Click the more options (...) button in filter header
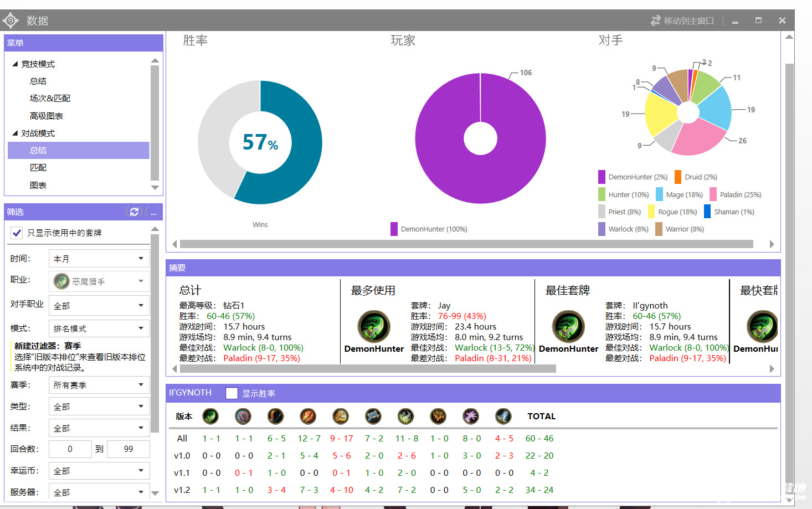This screenshot has height=509, width=812. tap(153, 212)
